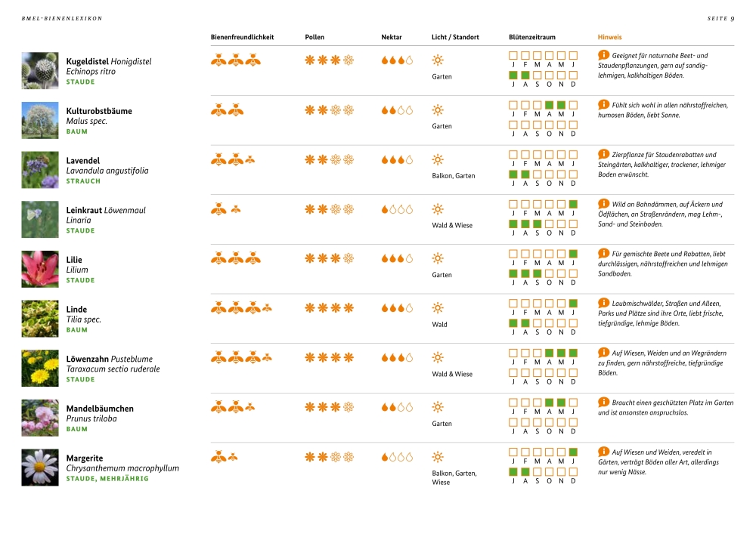
Task: Click the Bienenfreundlichkeit column header
Action: [x=242, y=37]
